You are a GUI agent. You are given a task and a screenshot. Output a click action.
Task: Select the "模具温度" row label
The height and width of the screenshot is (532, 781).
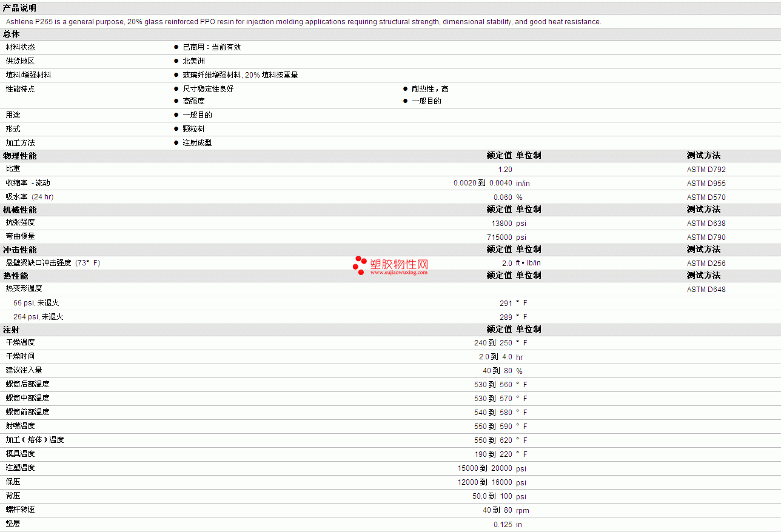[x=21, y=454]
